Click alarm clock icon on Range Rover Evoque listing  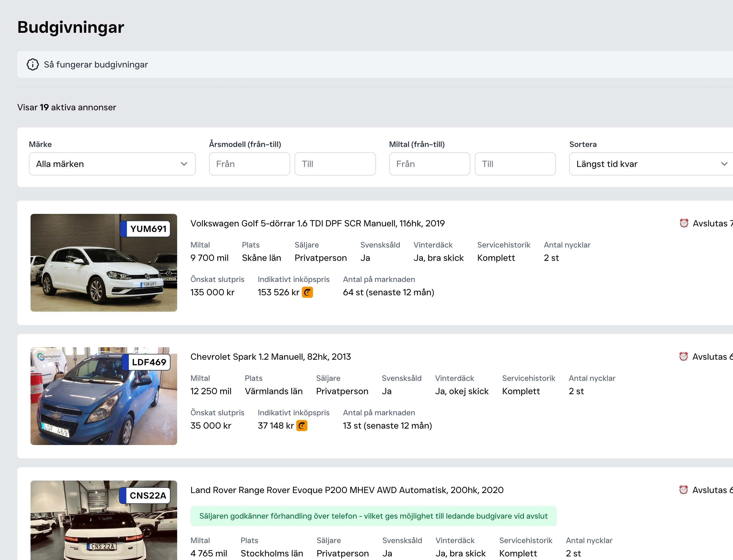pos(683,490)
